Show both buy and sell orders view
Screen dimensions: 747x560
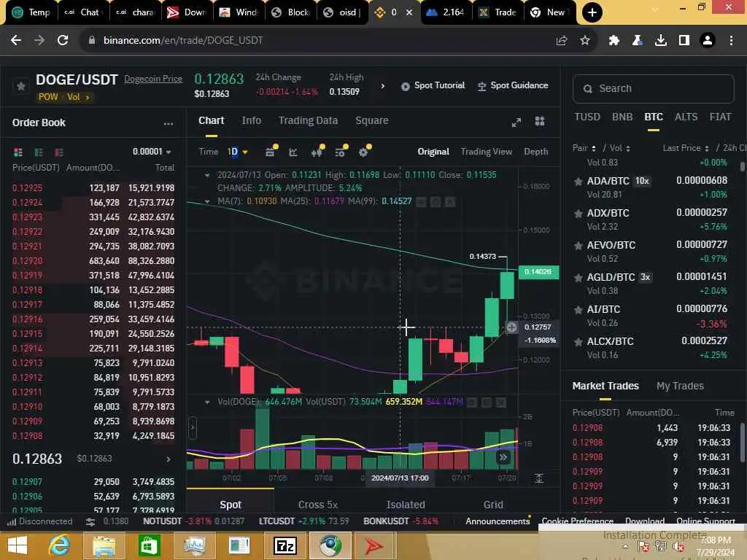coord(18,152)
